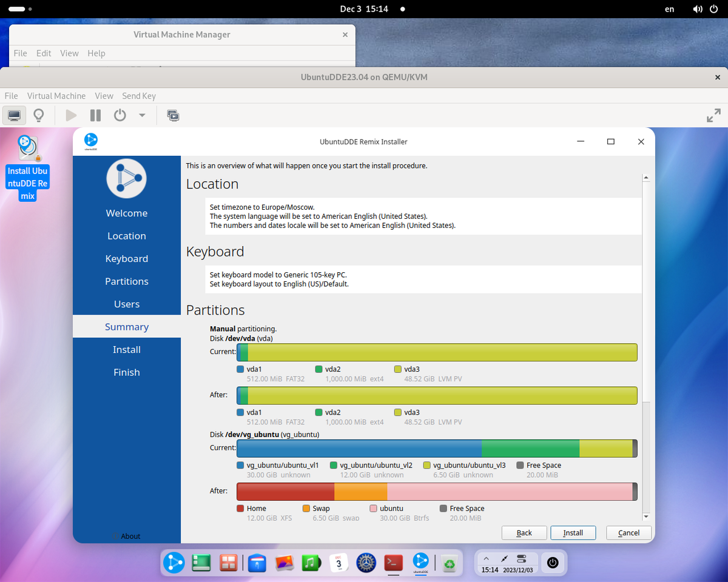Expand the dock tray arrow

(486, 558)
